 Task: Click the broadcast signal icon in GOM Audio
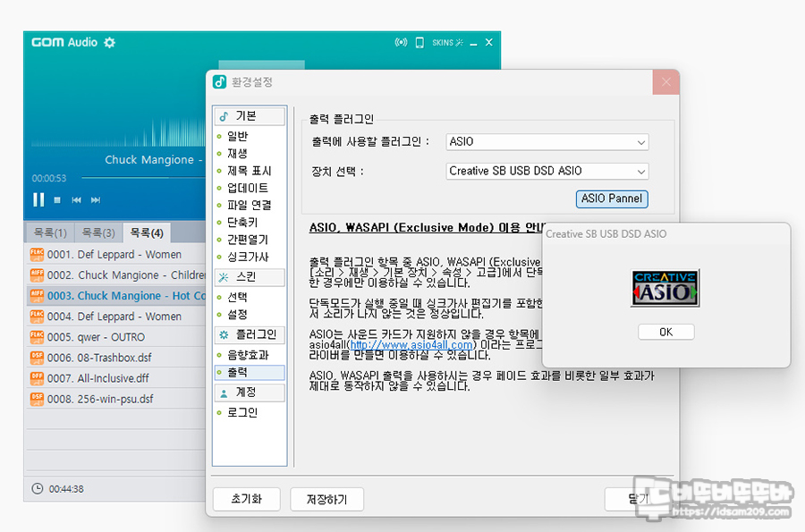[401, 42]
